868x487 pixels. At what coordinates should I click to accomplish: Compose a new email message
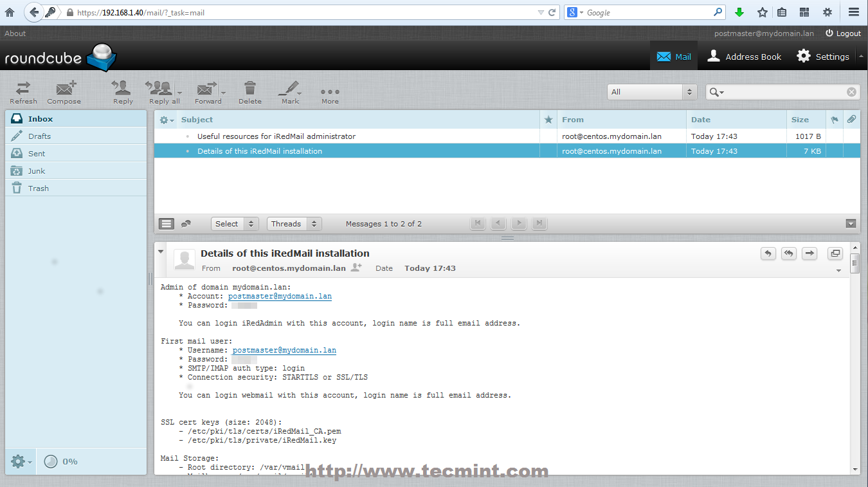coord(64,92)
